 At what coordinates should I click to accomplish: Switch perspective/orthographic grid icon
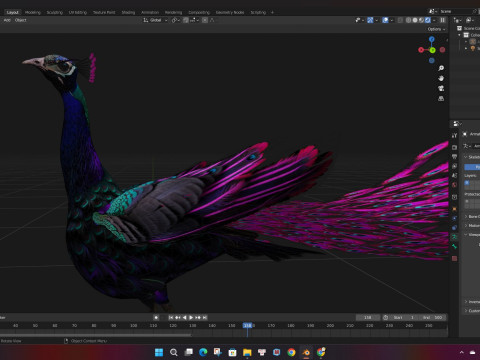[x=441, y=99]
